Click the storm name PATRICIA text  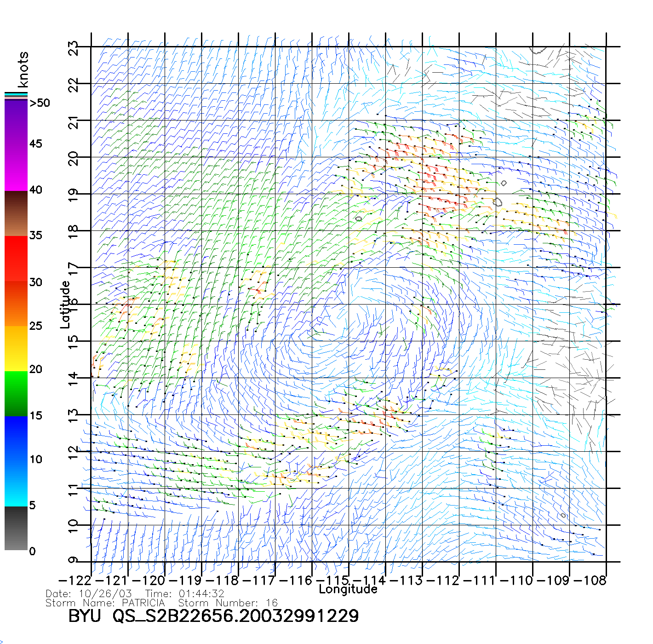[x=143, y=603]
